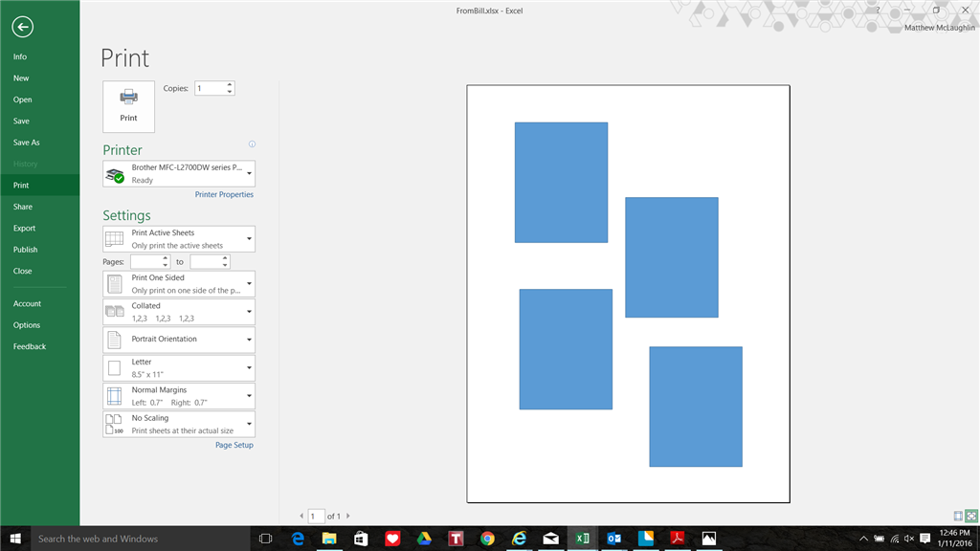
Task: Go back using the circular arrow button
Action: [23, 27]
